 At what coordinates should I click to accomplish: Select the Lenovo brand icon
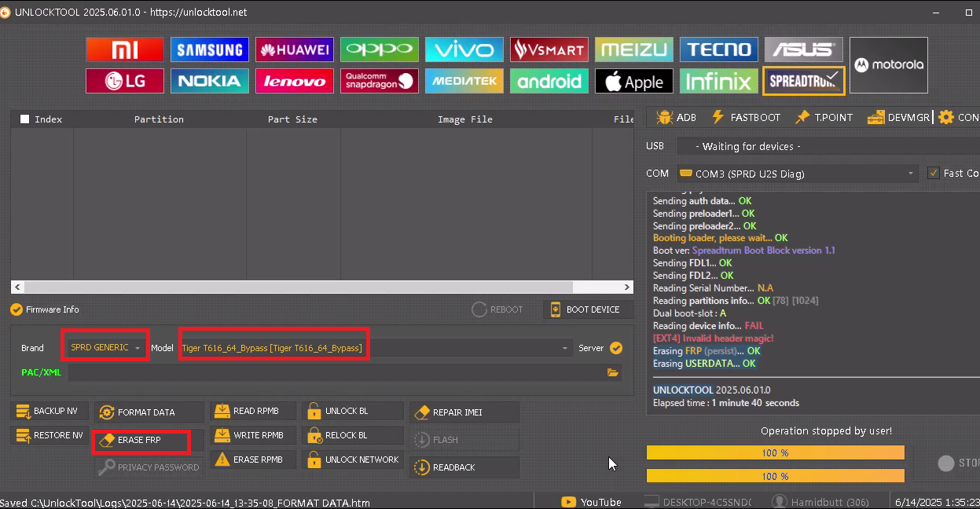point(295,81)
